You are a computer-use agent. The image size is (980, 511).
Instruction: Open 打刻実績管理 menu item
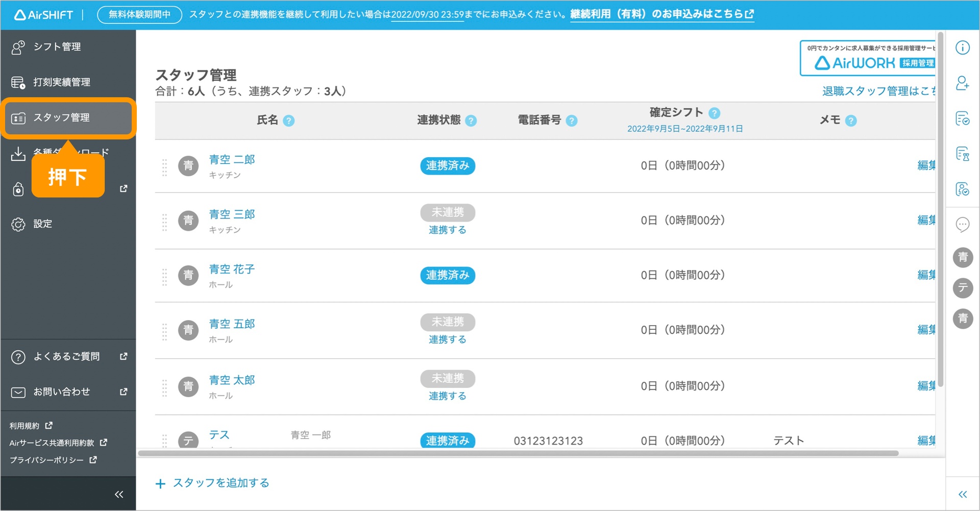point(61,82)
